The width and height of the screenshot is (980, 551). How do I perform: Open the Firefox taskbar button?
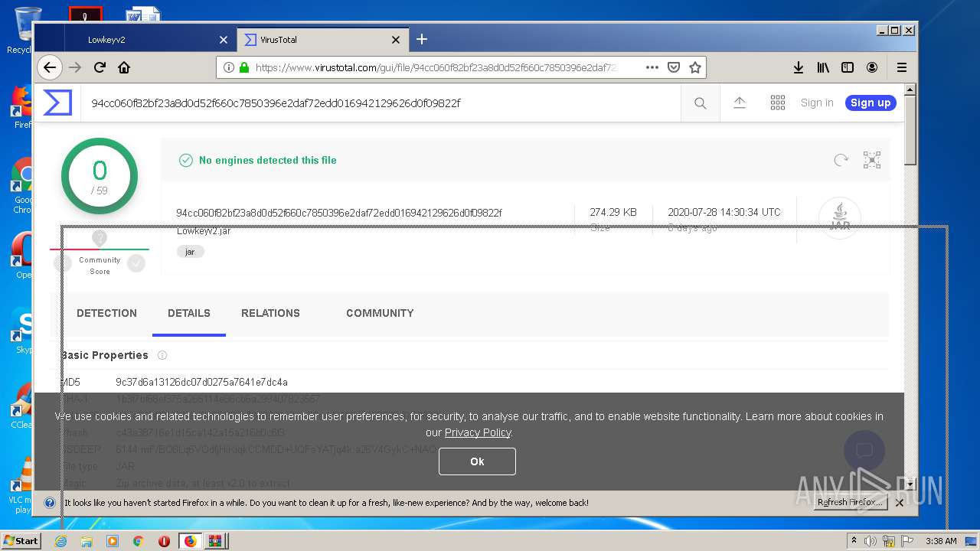pos(190,541)
